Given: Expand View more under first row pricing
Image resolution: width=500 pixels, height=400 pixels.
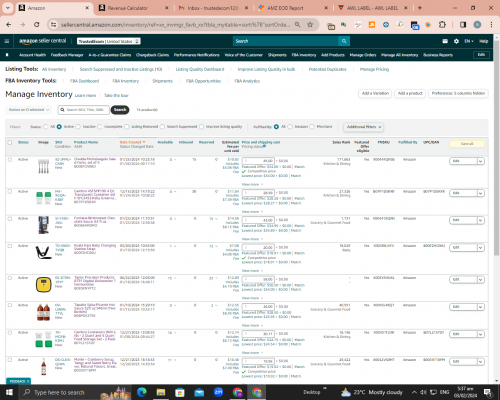Looking at the screenshot, I should (x=252, y=184).
